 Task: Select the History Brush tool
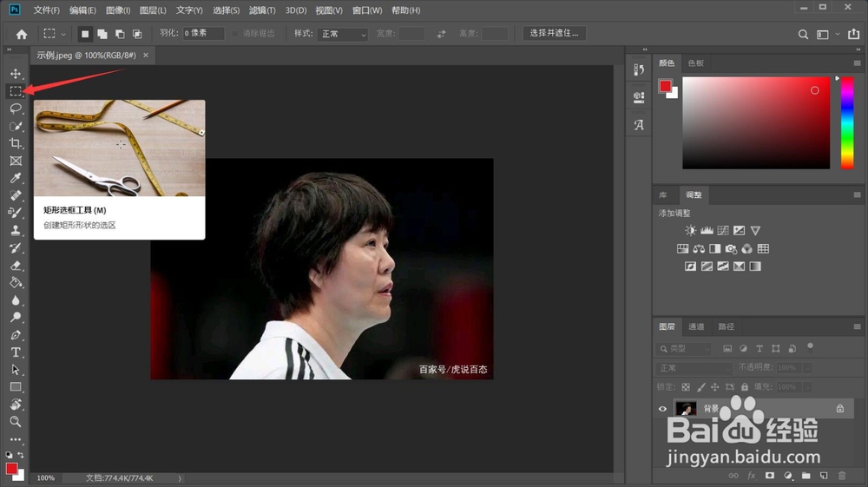pos(16,248)
